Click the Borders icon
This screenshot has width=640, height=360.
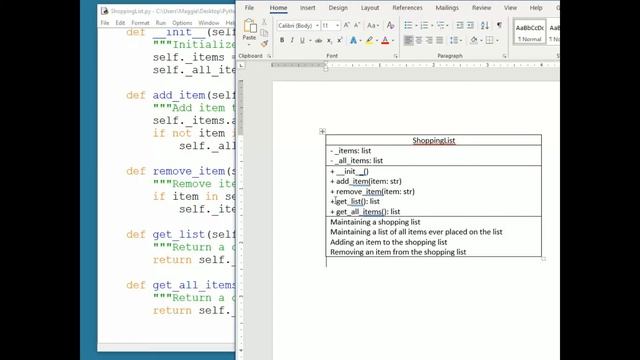click(489, 40)
